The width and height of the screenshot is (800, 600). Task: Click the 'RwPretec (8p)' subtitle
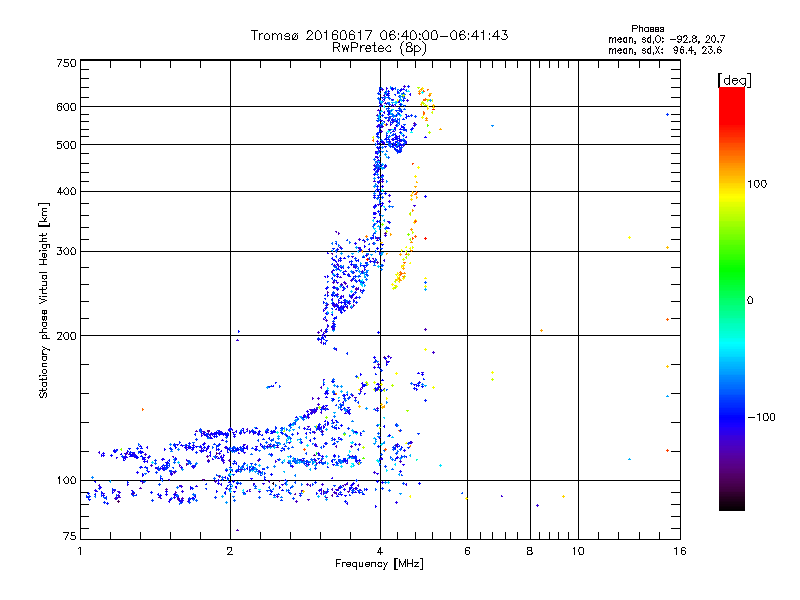click(x=379, y=48)
